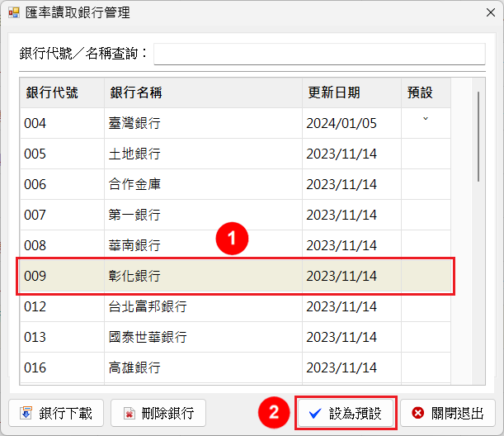Click the 關閉退出 close and exit button
504x436 pixels.
[x=448, y=413]
